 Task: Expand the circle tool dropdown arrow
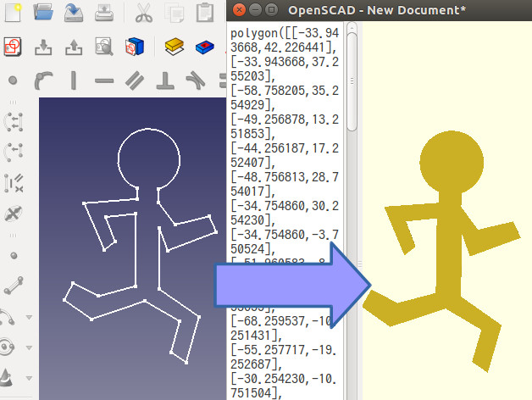pyautogui.click(x=29, y=347)
